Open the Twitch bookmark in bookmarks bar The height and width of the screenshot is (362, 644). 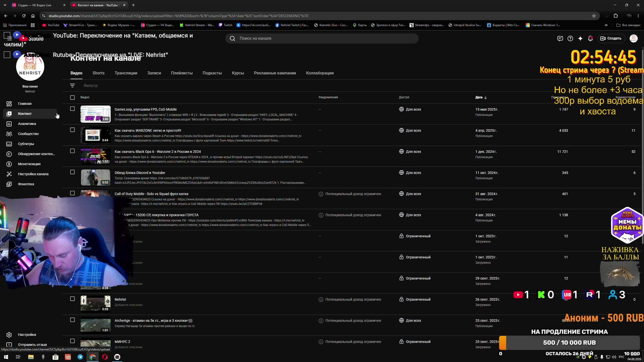[x=225, y=25]
